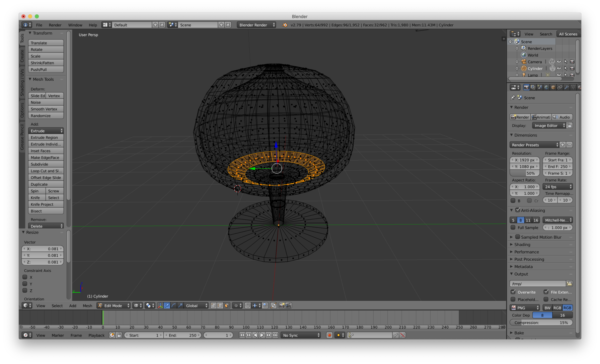Open the Mesh menu in viewport header
The height and width of the screenshot is (364, 600).
pyautogui.click(x=87, y=305)
